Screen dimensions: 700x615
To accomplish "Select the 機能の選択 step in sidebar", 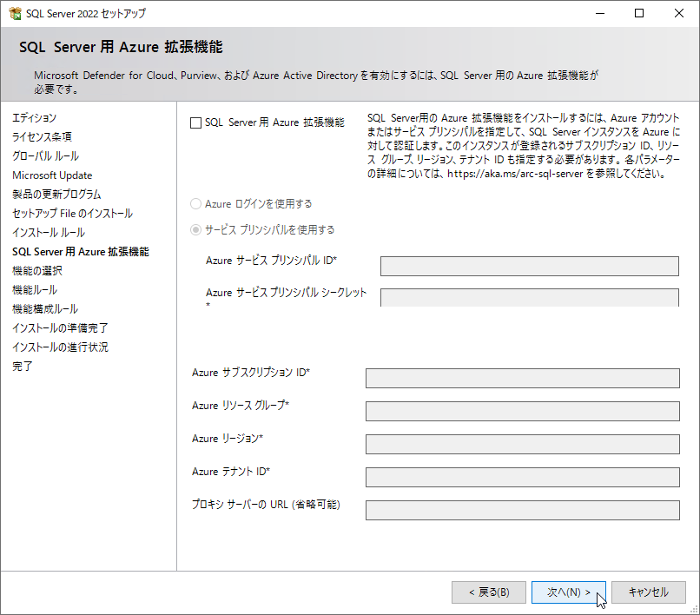I will (37, 271).
